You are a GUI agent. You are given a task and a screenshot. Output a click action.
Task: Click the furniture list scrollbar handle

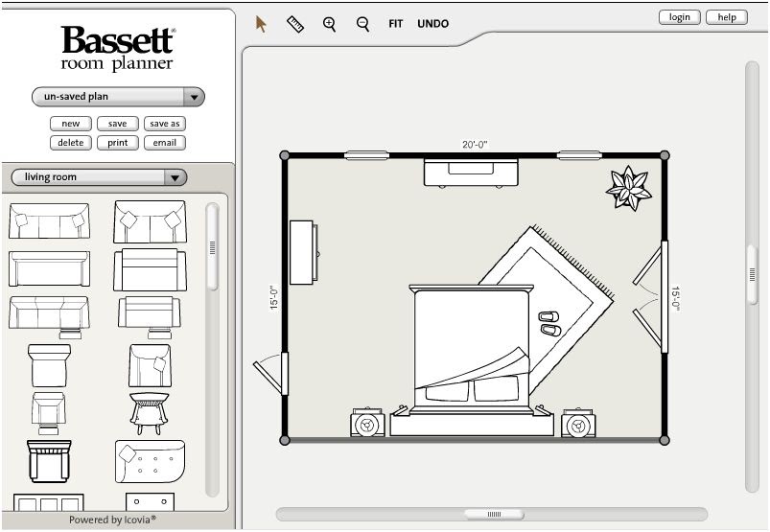click(x=212, y=247)
